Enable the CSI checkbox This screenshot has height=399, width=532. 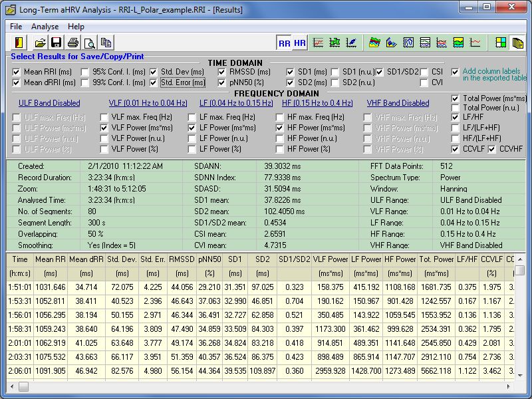(424, 72)
